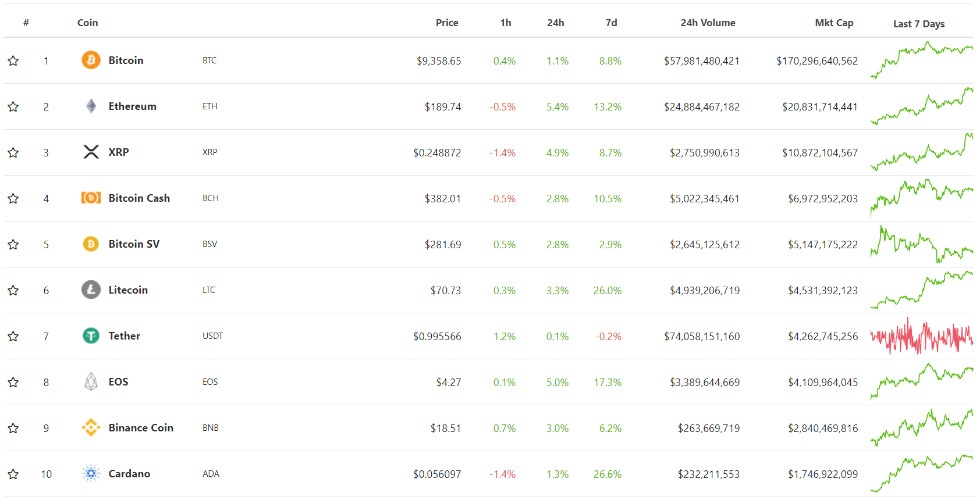Sort table by rank number header

point(26,23)
